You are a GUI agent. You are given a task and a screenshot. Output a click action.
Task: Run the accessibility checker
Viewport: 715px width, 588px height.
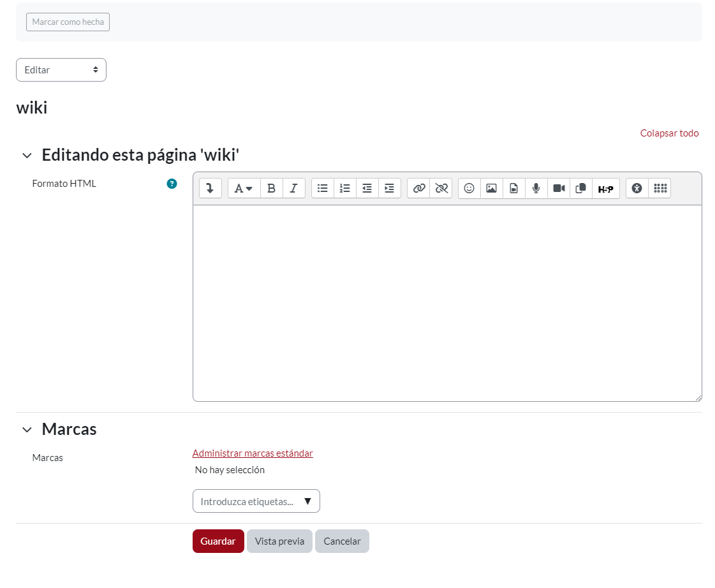pyautogui.click(x=637, y=188)
